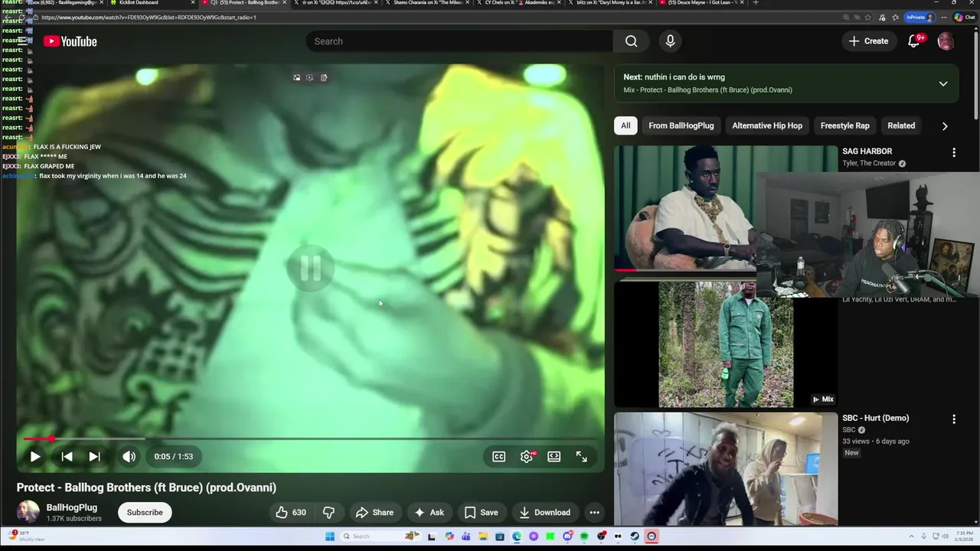Image resolution: width=980 pixels, height=551 pixels.
Task: Open the YouTube notifications bell
Action: click(x=913, y=41)
